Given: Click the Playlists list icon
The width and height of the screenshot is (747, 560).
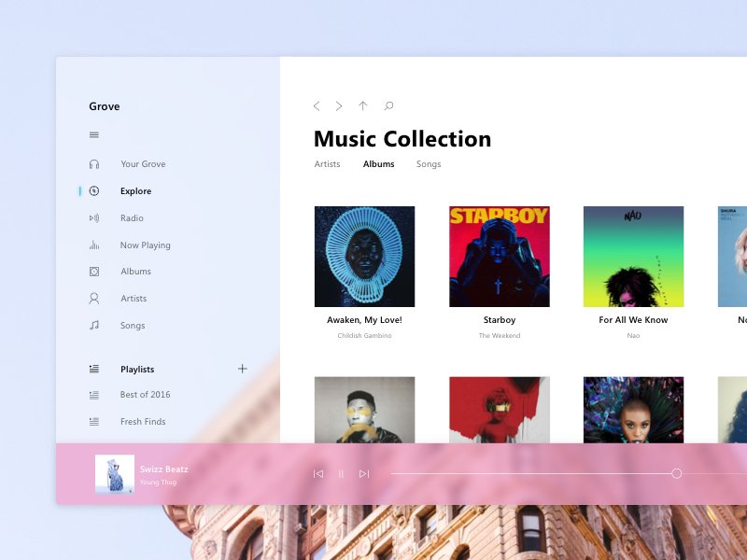Looking at the screenshot, I should pos(94,369).
